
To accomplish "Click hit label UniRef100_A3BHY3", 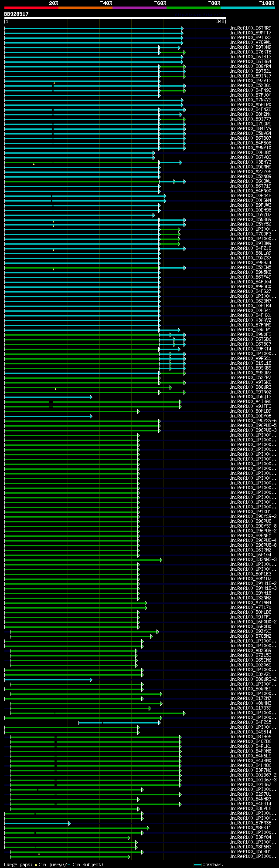I will (x=251, y=162).
